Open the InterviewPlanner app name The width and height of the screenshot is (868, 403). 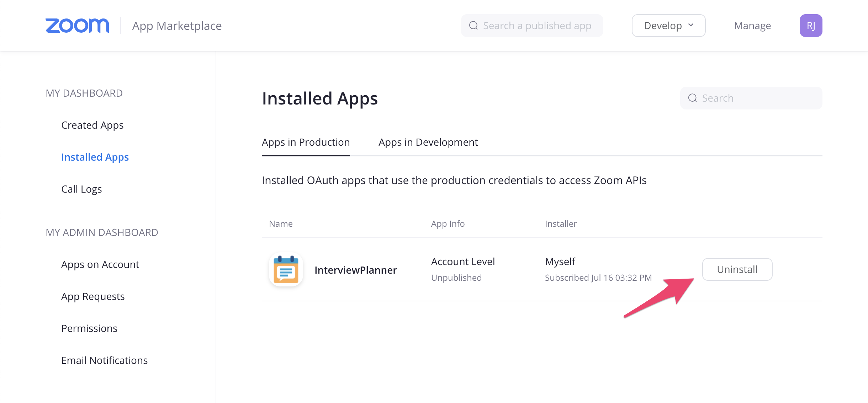point(355,270)
